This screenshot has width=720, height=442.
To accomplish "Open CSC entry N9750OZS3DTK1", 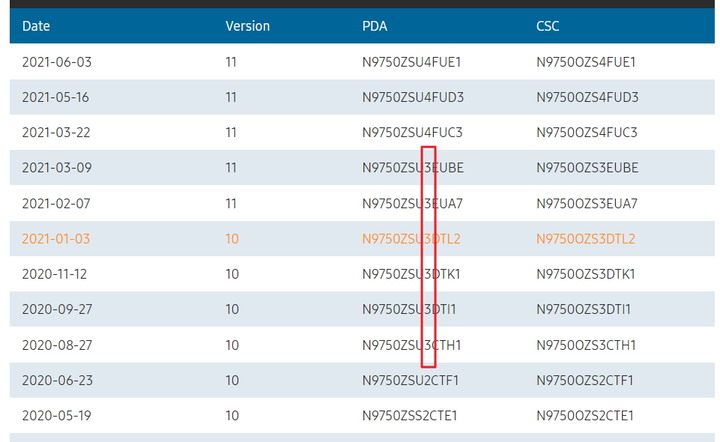I will tap(585, 274).
